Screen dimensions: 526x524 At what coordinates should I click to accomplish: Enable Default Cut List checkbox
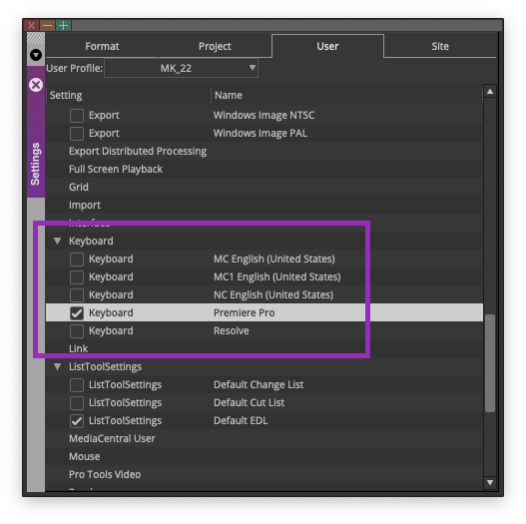coord(77,403)
